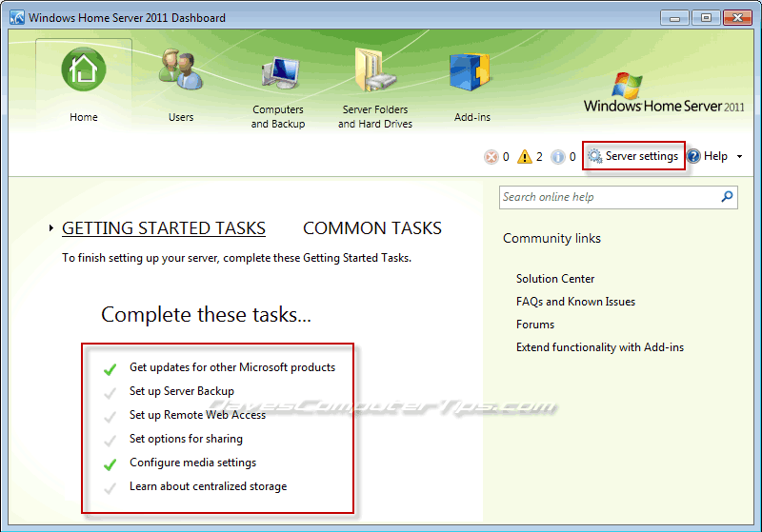Click the warning alert count 2

point(539,157)
